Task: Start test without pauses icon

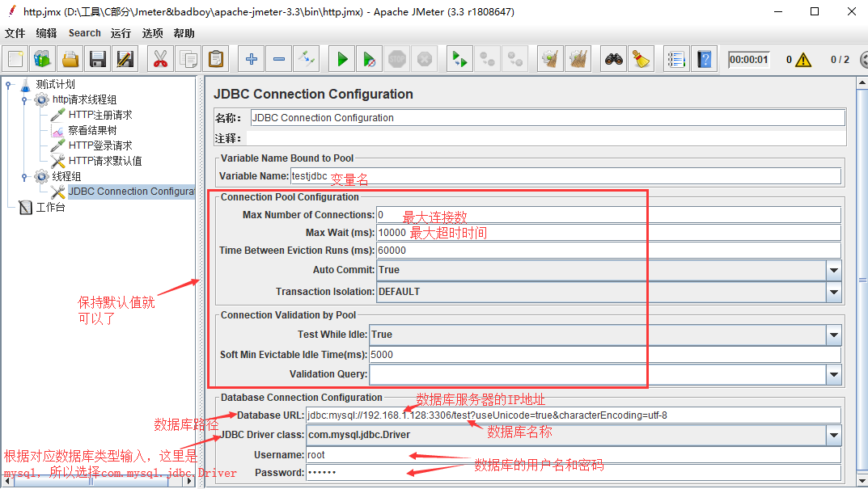Action: 369,59
